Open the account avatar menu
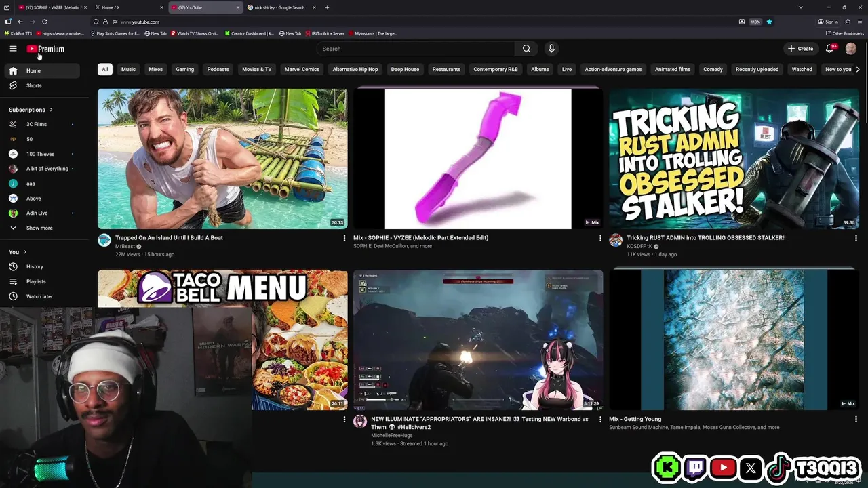 coord(851,49)
